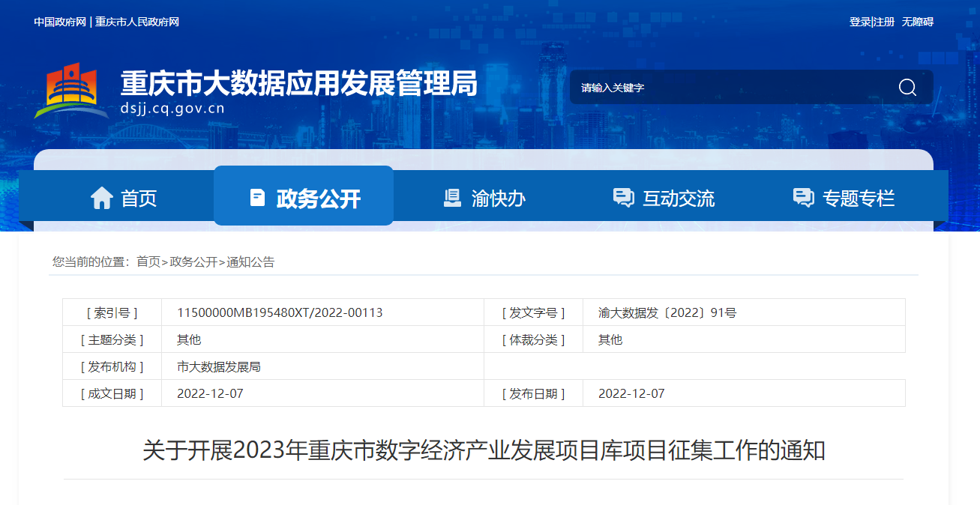The image size is (980, 505).
Task: Click the stamp icon beside 渝快办
Action: tap(452, 198)
